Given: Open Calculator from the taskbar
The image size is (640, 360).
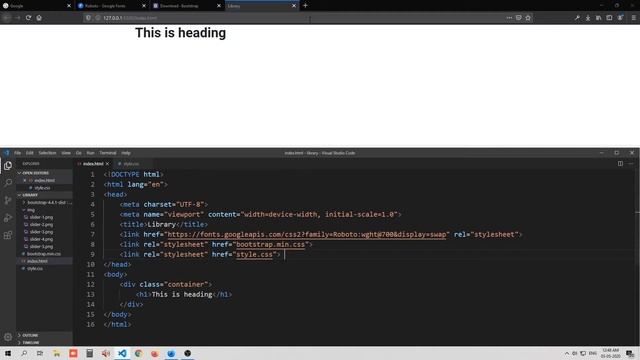Looking at the screenshot, I should pos(89,353).
